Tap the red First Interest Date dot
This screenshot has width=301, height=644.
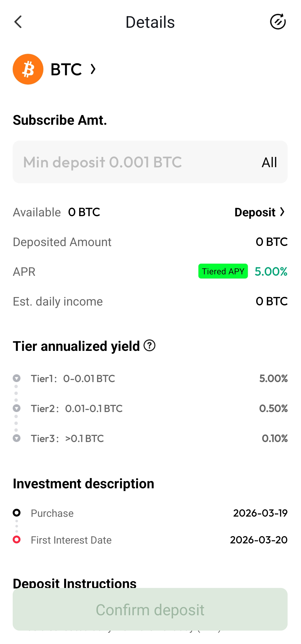coord(17,539)
